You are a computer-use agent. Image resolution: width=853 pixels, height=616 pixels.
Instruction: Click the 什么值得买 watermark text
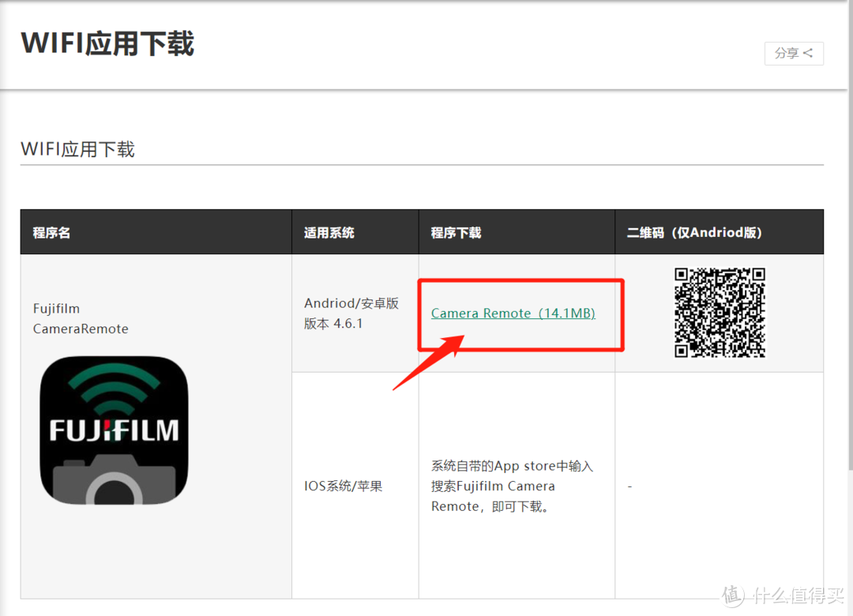pyautogui.click(x=795, y=596)
